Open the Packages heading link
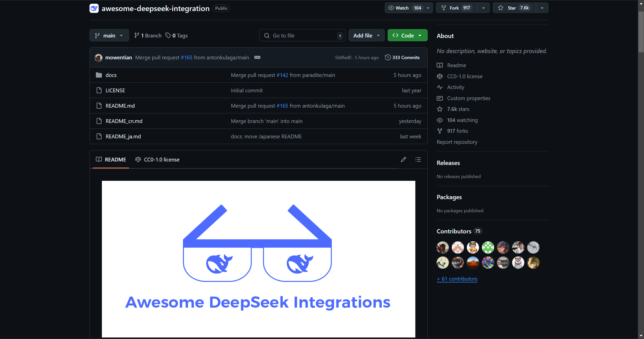The height and width of the screenshot is (339, 644). 449,197
